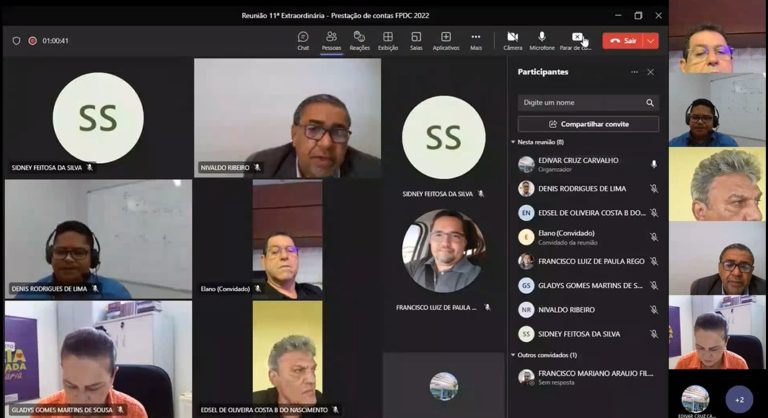This screenshot has width=768, height=418.
Task: Click the EDSEL DE OLIVEIRA COSTA video tile
Action: pyautogui.click(x=288, y=359)
